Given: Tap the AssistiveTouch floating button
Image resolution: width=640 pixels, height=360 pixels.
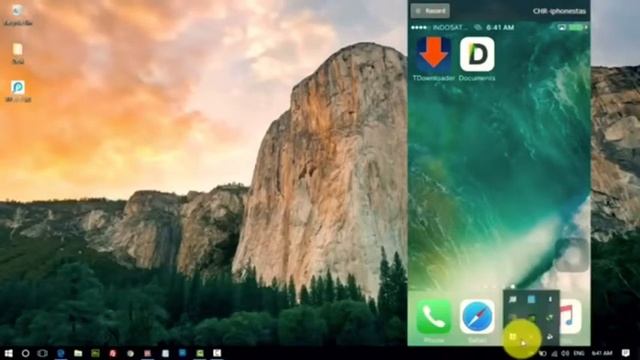Looking at the screenshot, I should pyautogui.click(x=572, y=255).
